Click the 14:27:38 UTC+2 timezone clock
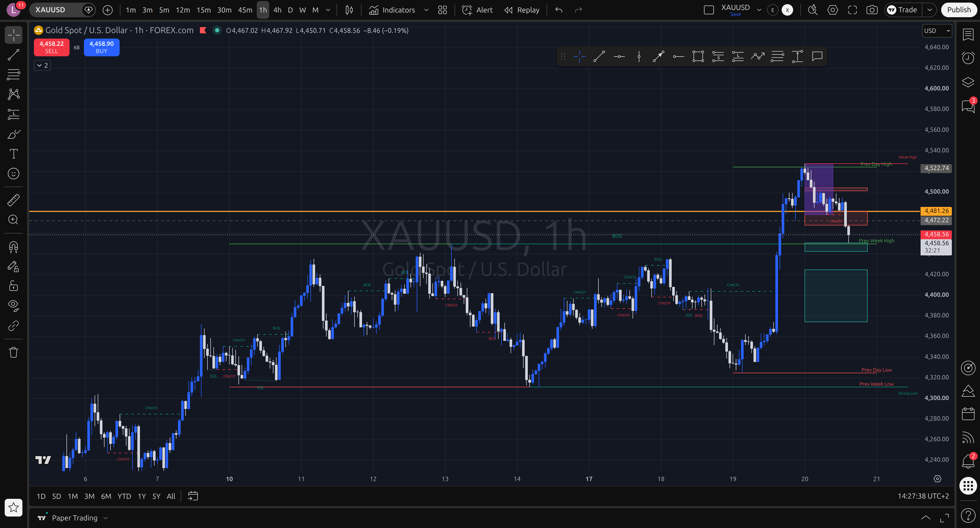 (x=923, y=496)
